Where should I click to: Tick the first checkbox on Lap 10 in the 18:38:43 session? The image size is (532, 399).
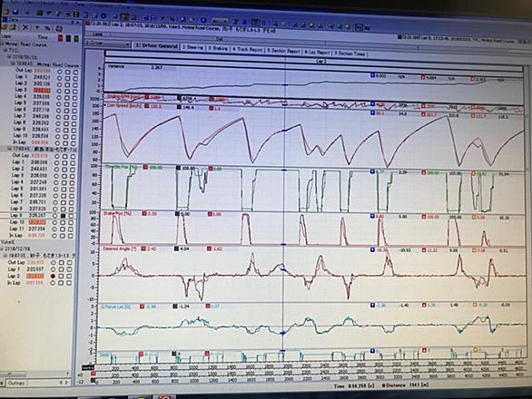(65, 137)
